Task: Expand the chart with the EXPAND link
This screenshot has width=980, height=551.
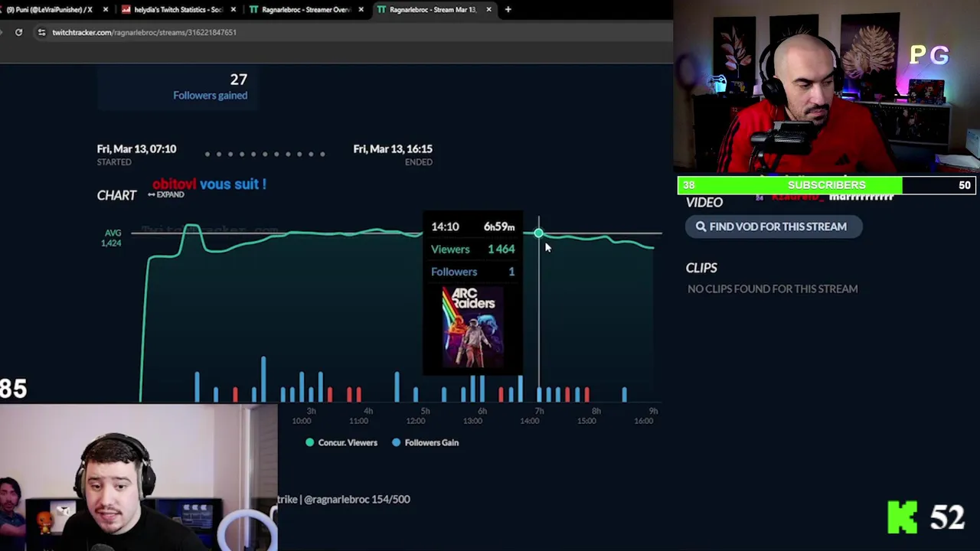Action: tap(166, 194)
